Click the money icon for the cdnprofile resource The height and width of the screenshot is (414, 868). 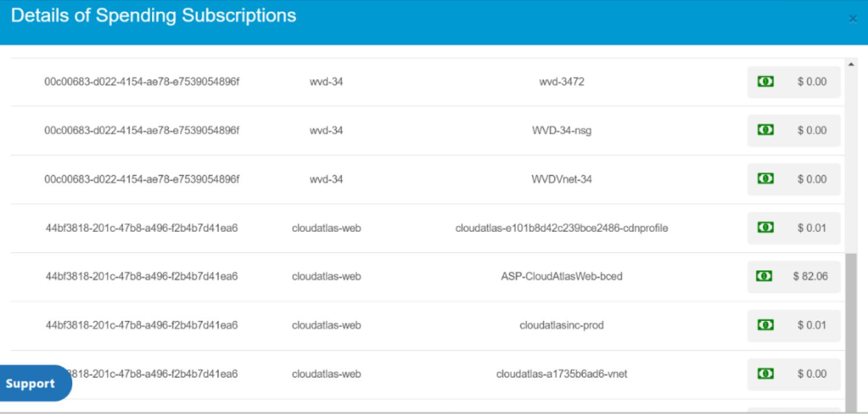coord(765,228)
